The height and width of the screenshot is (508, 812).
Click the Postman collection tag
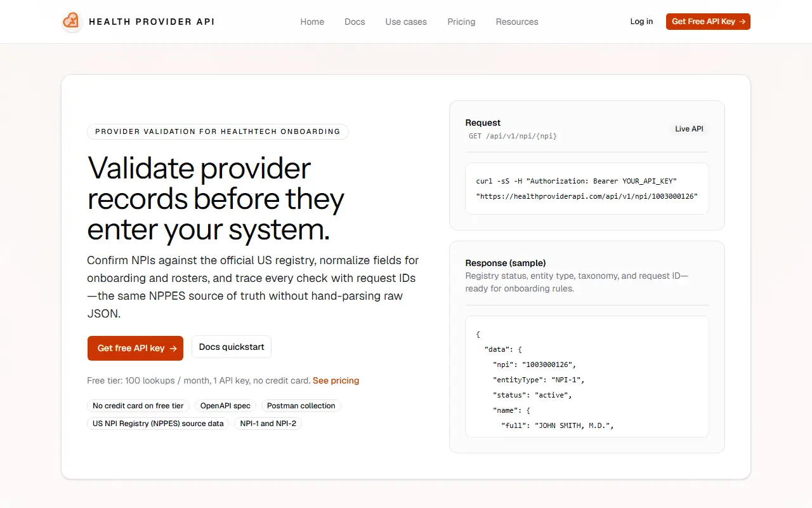coord(301,406)
